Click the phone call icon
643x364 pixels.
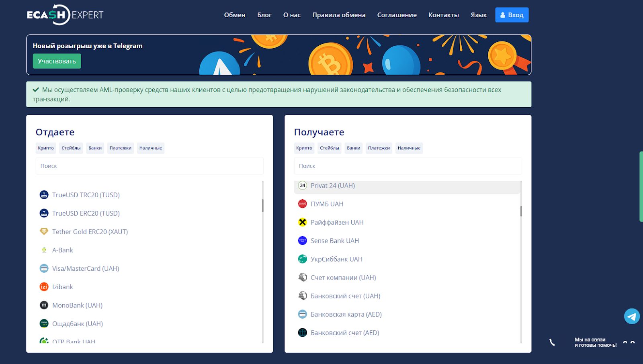coord(552,342)
